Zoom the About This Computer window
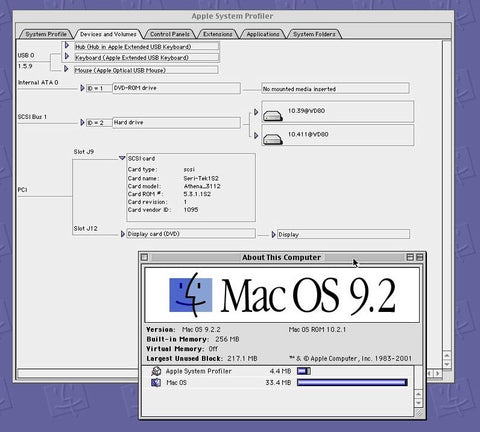480x432 pixels. pyautogui.click(x=410, y=257)
